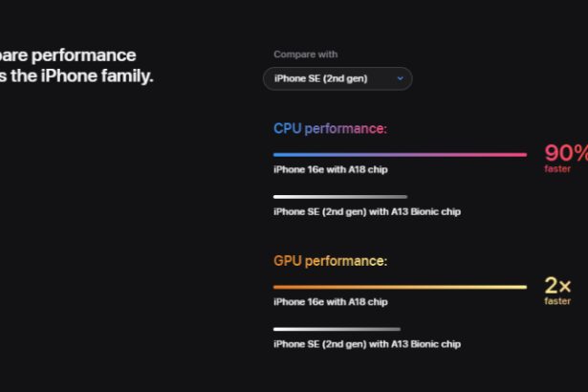Image resolution: width=588 pixels, height=392 pixels.
Task: Click iPhone SE A13 Bionic label under CPU
Action: pos(367,211)
